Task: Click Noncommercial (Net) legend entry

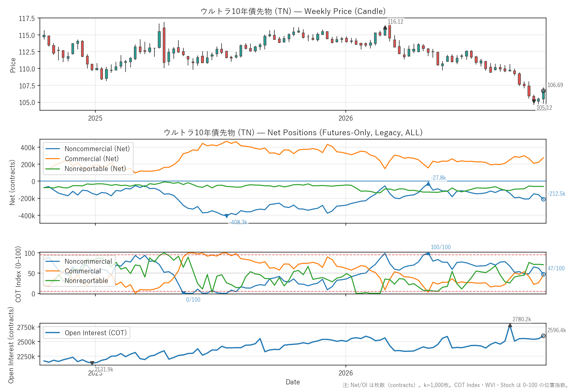Action: 88,149
